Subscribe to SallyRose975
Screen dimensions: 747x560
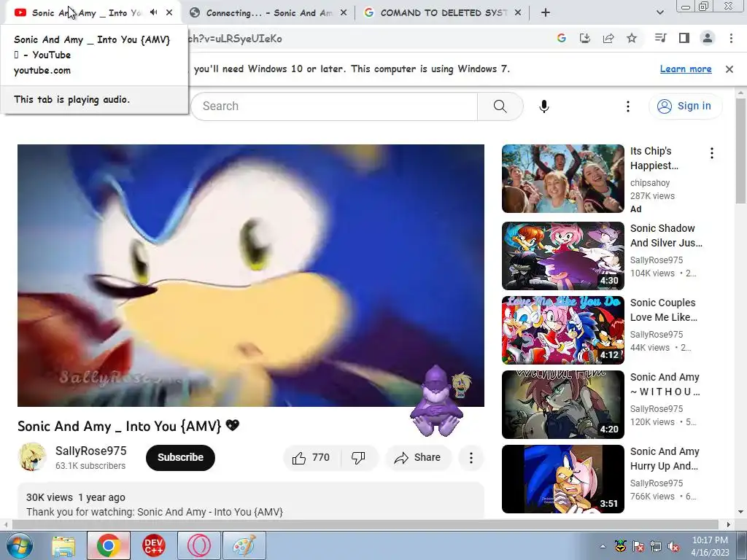click(180, 458)
